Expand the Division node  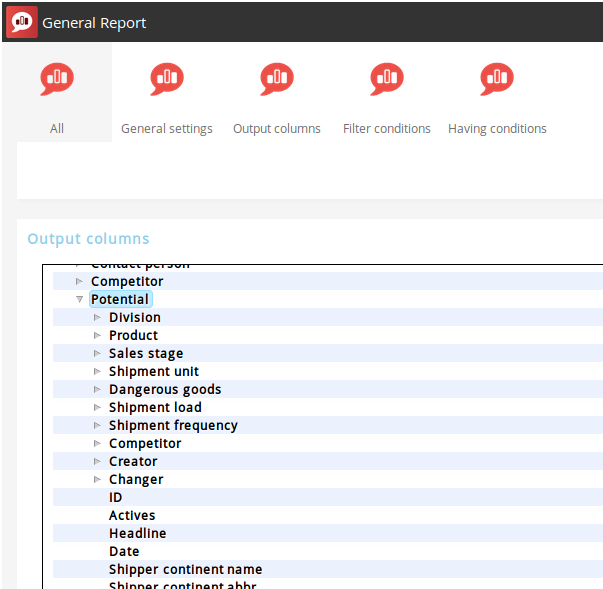(98, 317)
